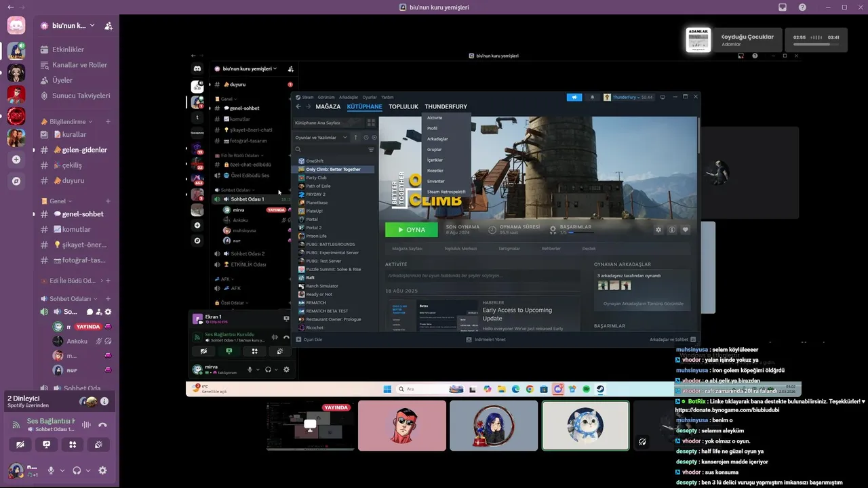Image resolution: width=868 pixels, height=488 pixels.
Task: Seek the Spotify song progress bar
Action: pos(816,45)
